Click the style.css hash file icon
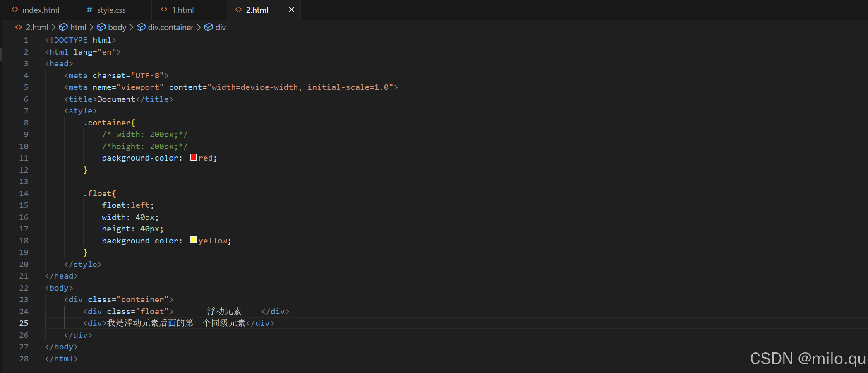This screenshot has height=373, width=868. 89,10
